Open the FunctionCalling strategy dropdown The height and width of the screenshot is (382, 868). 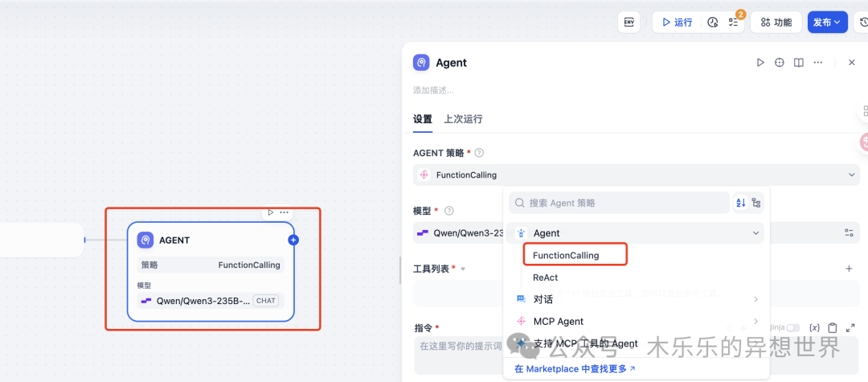tap(636, 175)
